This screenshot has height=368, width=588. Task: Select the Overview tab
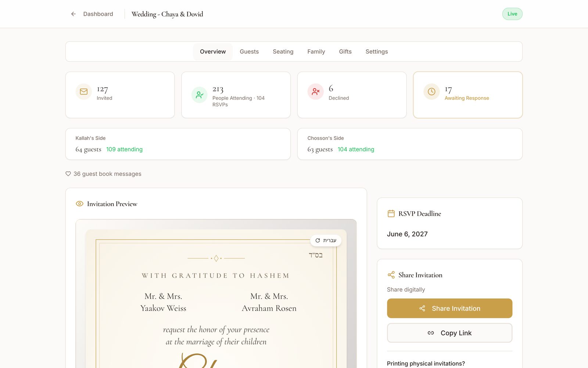[x=213, y=52]
